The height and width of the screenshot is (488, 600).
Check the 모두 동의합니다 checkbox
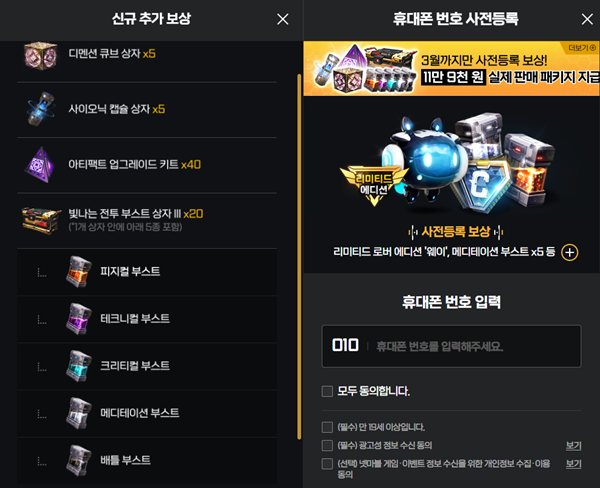point(327,391)
